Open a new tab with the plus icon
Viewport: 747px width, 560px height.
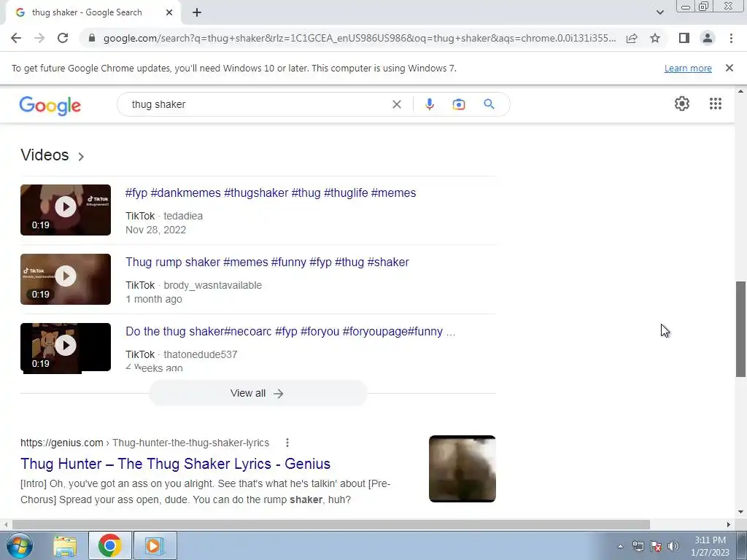pyautogui.click(x=197, y=13)
